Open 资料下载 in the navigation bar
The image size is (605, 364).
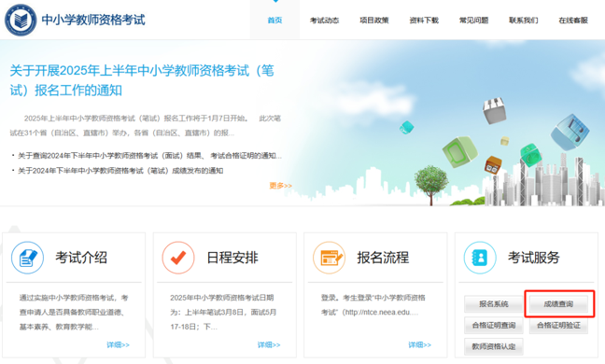click(424, 21)
